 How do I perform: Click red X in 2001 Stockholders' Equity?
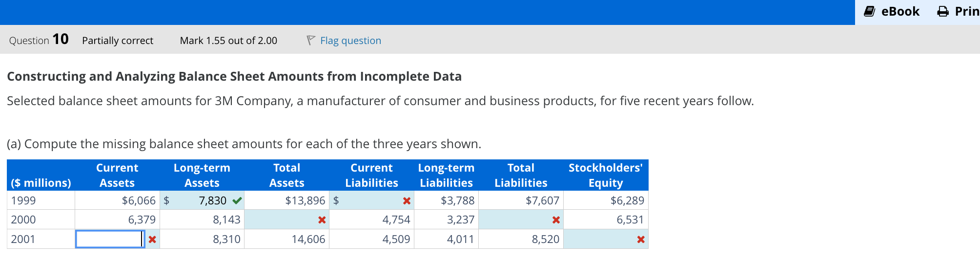[641, 239]
